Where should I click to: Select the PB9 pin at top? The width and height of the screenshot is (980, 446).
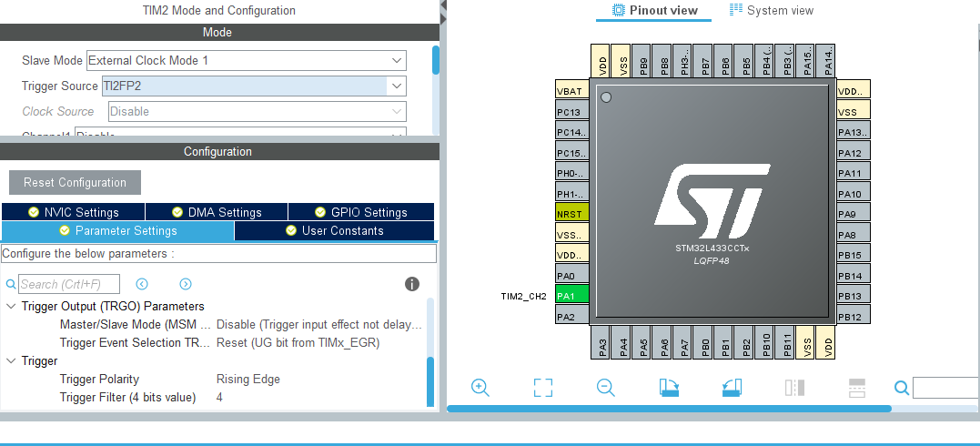click(642, 61)
